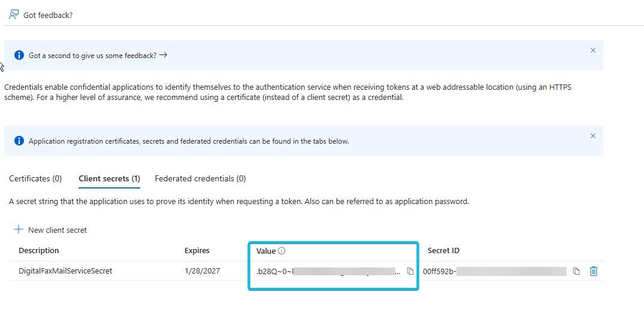The image size is (644, 316).
Task: Click the Value column header label
Action: click(x=266, y=251)
